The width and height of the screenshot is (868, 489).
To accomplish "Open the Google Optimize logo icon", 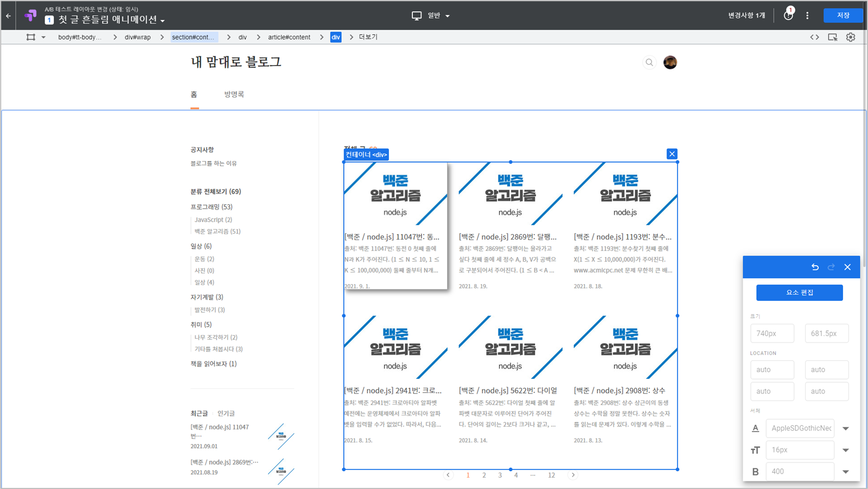I will [x=31, y=16].
